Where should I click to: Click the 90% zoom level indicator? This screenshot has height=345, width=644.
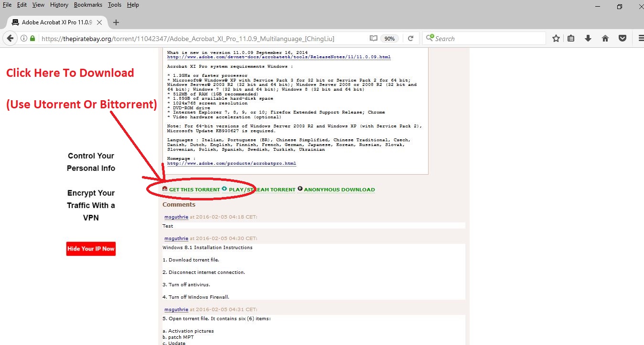click(x=390, y=39)
